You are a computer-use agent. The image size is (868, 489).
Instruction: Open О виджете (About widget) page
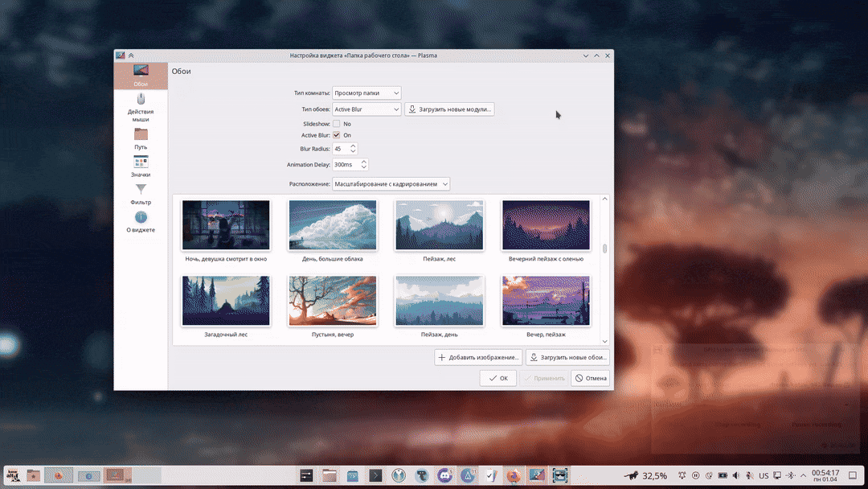[x=141, y=222]
